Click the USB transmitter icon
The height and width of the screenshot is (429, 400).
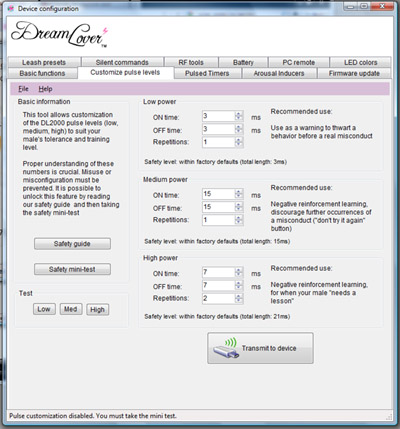point(226,348)
